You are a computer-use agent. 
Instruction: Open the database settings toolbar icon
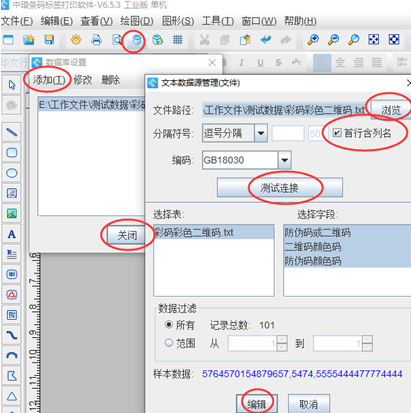(x=137, y=40)
